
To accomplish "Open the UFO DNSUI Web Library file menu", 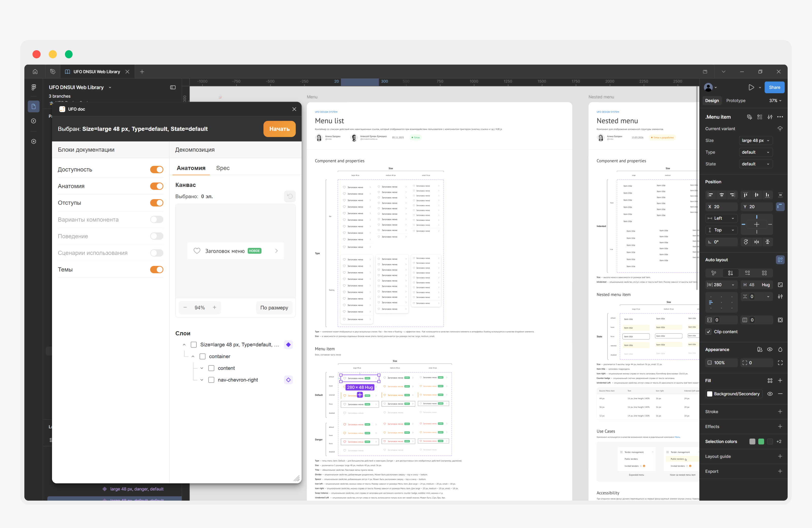I will pyautogui.click(x=80, y=87).
